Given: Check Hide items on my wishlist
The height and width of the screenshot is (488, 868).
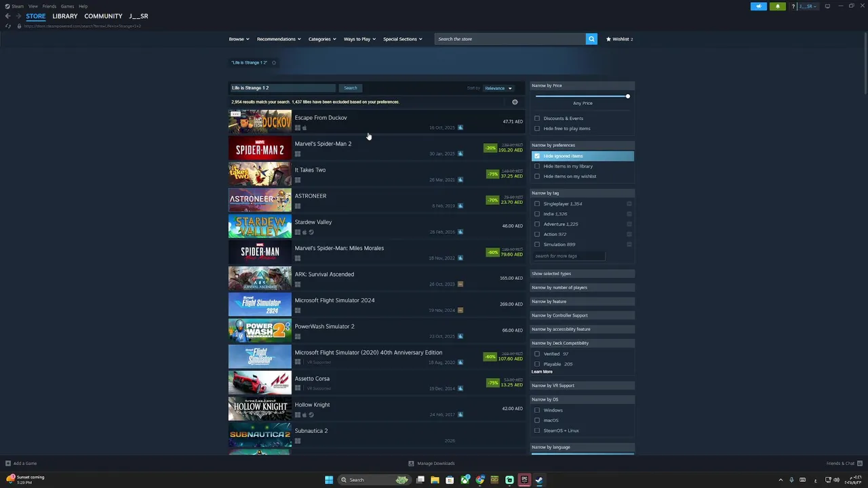Looking at the screenshot, I should [537, 176].
